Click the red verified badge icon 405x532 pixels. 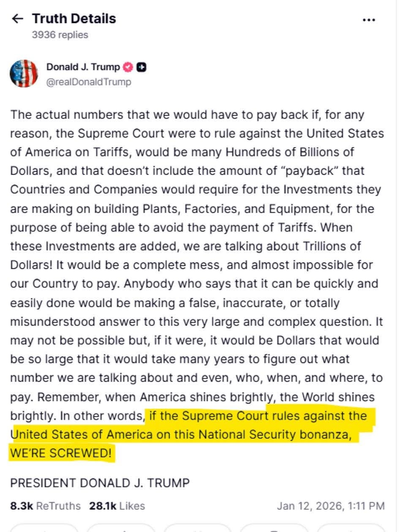(x=128, y=67)
